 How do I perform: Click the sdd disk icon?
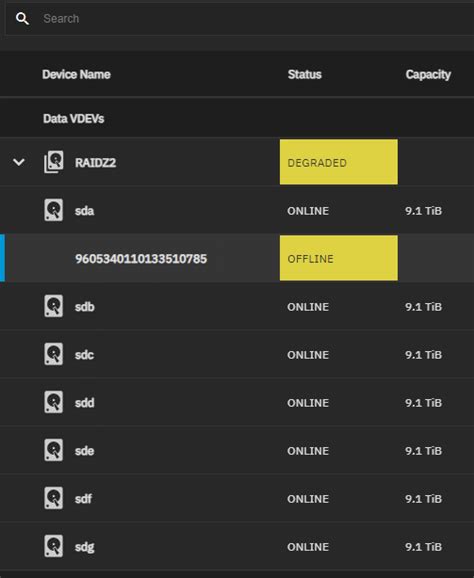click(x=54, y=402)
